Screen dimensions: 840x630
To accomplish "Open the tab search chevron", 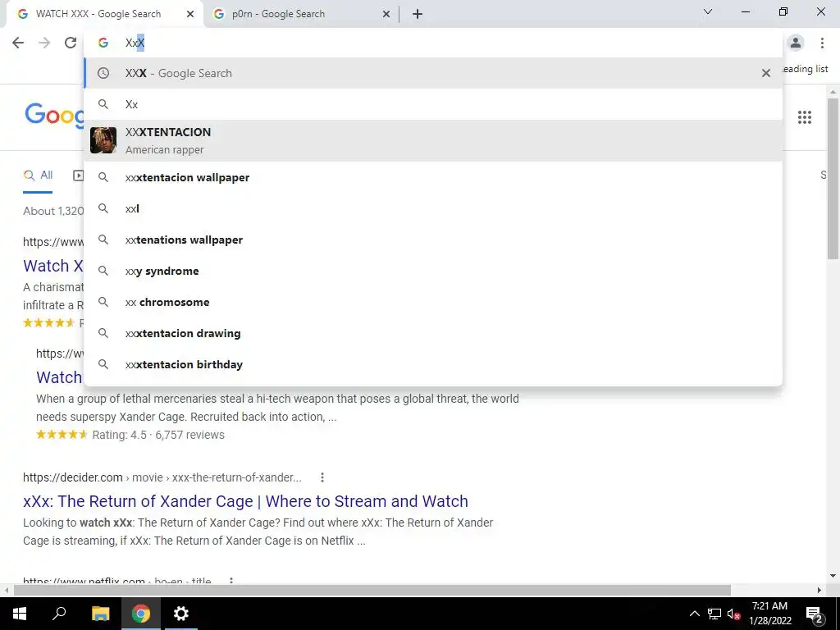I will (x=708, y=11).
